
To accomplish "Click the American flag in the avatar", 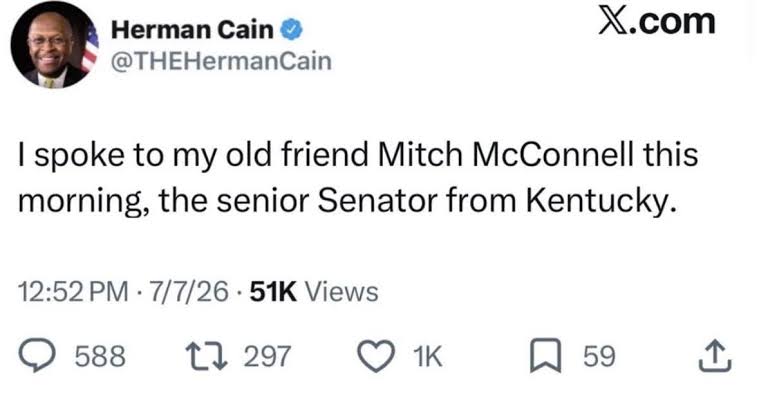I will 90,47.
